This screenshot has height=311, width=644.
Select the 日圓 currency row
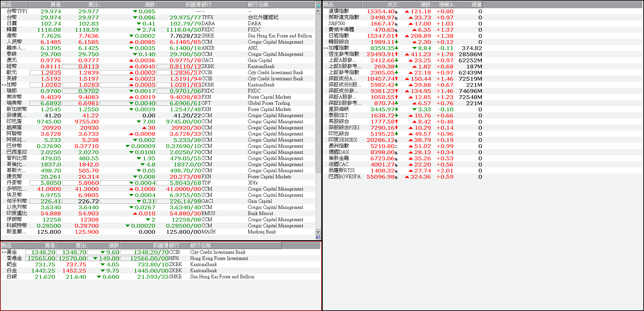[158, 23]
